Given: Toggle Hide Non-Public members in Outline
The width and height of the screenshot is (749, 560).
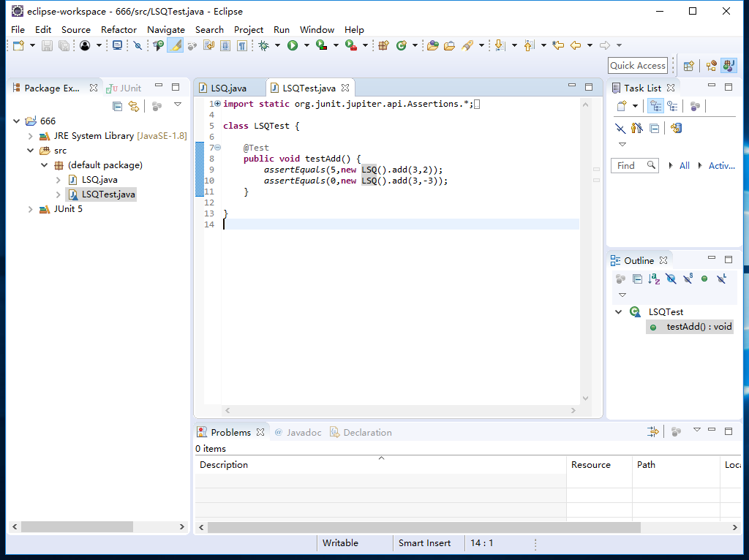Looking at the screenshot, I should 704,279.
